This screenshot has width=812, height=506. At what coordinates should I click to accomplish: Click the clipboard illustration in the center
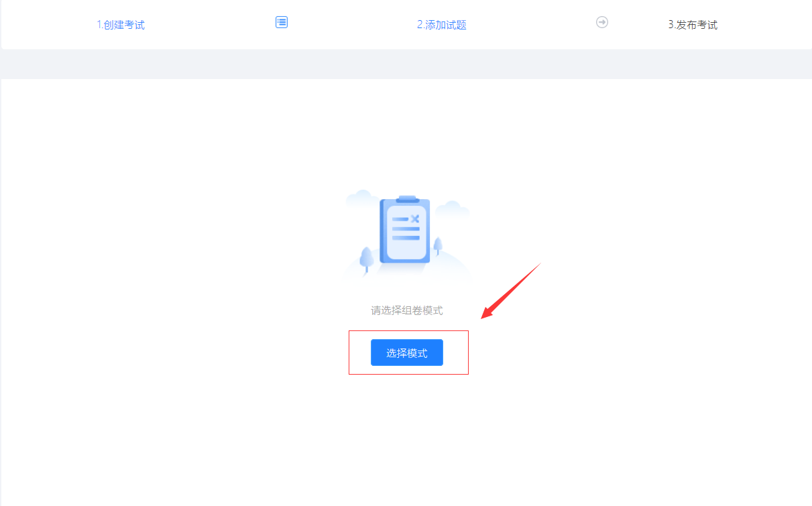pyautogui.click(x=405, y=230)
